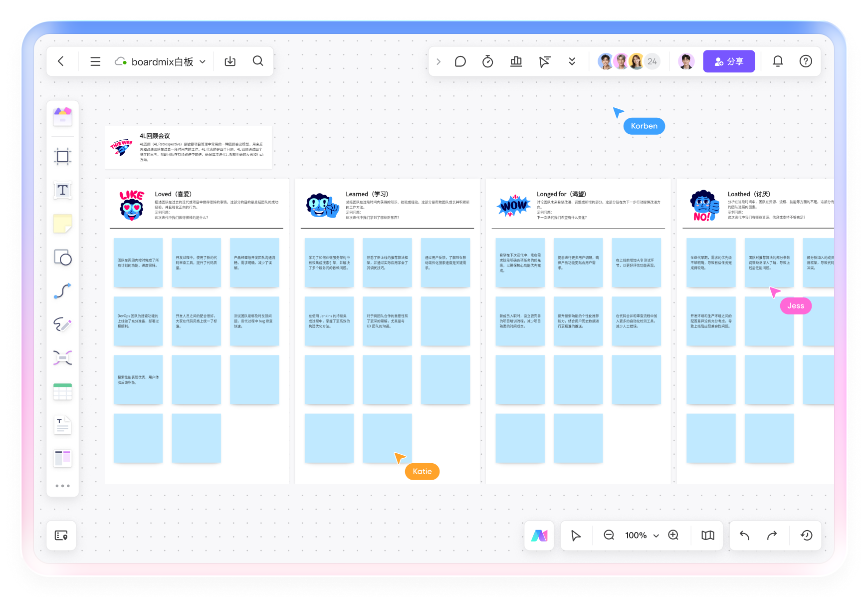Image resolution: width=868 pixels, height=597 pixels.
Task: Select the connector line tool
Action: pyautogui.click(x=62, y=291)
